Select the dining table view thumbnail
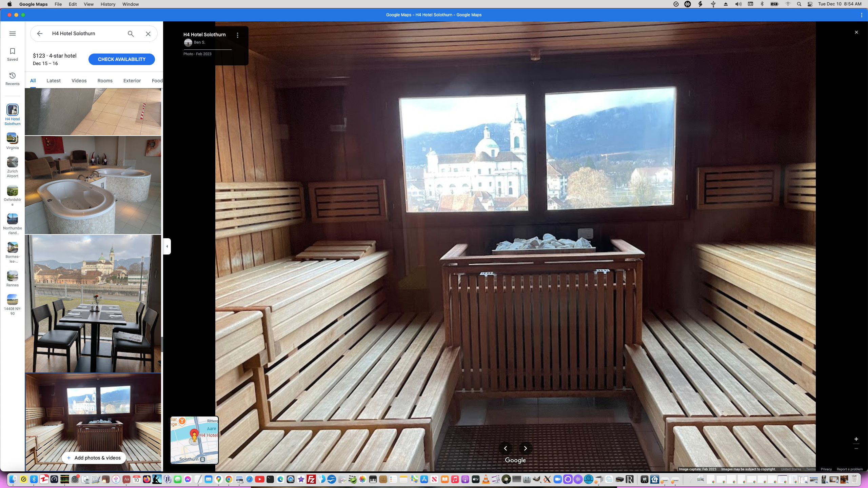Screen dimensions: 868x488 pyautogui.click(x=93, y=304)
